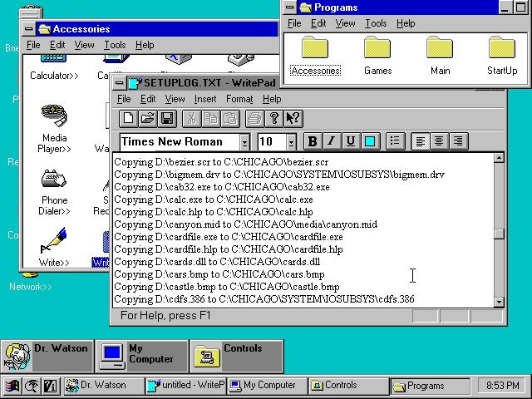Click the Save floppy disk icon

pyautogui.click(x=167, y=118)
